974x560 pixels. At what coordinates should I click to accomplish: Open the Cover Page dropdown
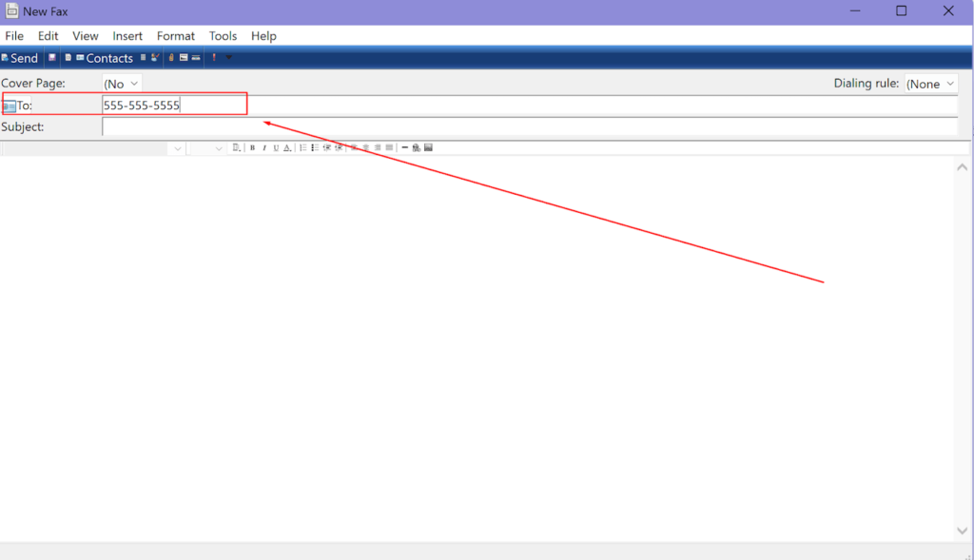tap(121, 83)
